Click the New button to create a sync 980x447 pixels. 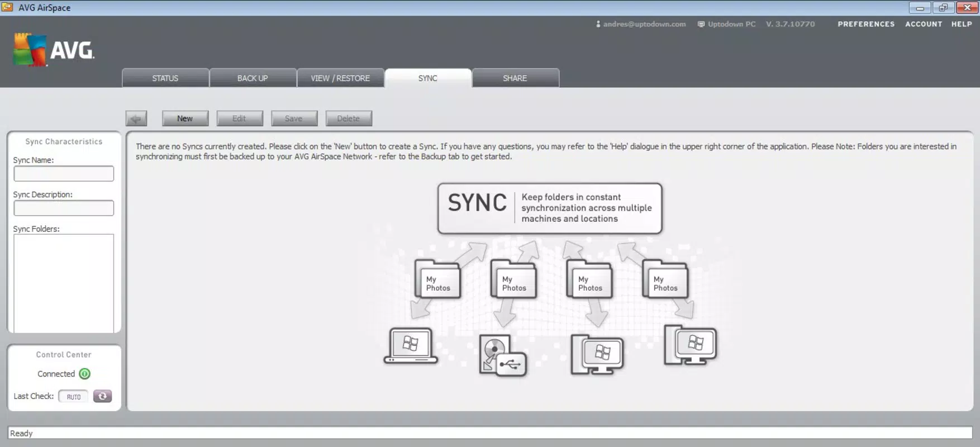tap(185, 118)
